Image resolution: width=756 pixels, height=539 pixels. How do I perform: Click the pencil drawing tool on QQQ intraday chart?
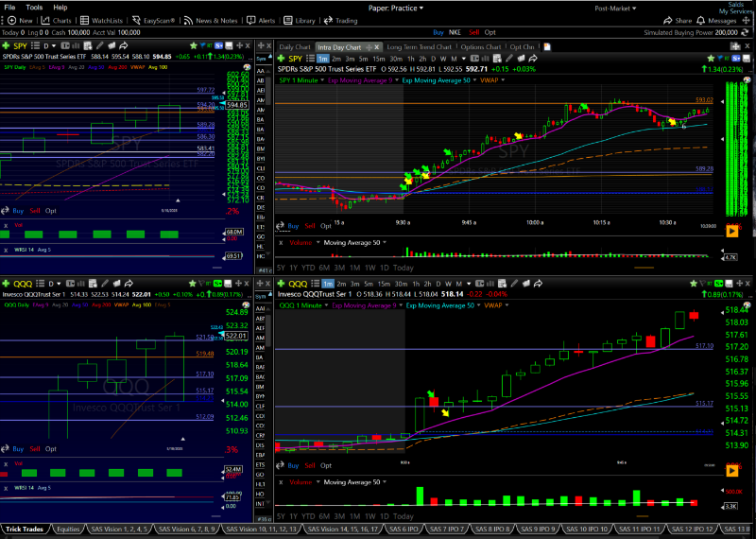(x=514, y=284)
